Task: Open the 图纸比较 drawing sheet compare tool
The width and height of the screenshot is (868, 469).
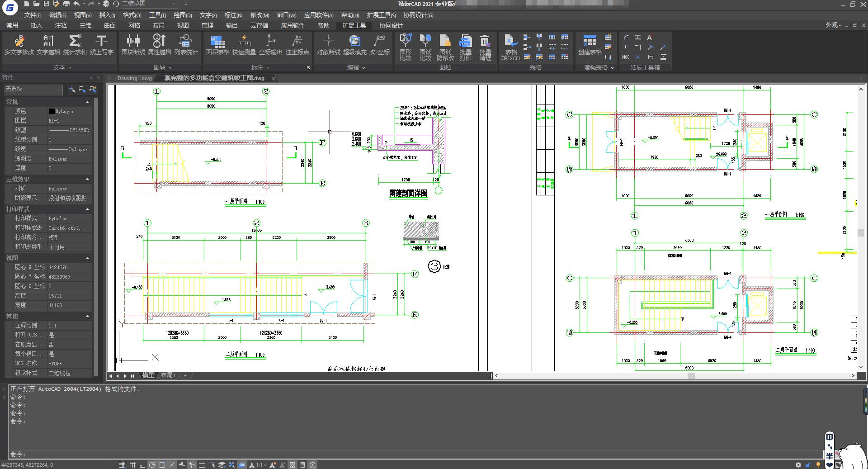Action: coord(425,47)
